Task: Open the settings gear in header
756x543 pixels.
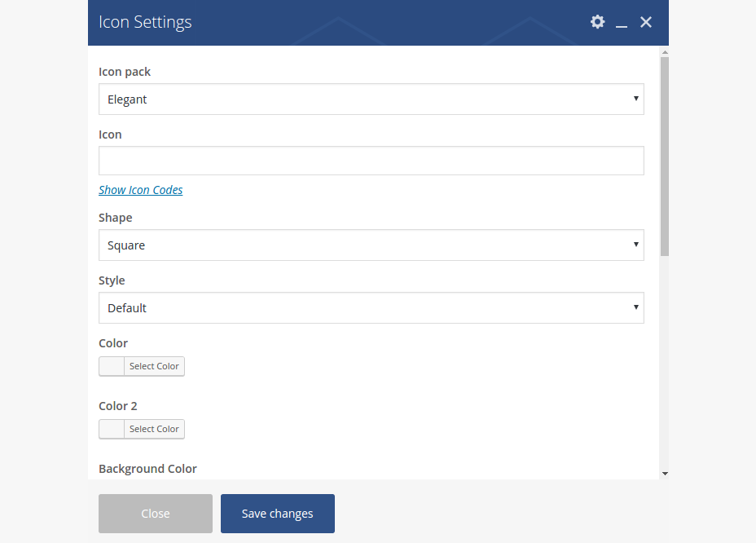Action: [597, 22]
